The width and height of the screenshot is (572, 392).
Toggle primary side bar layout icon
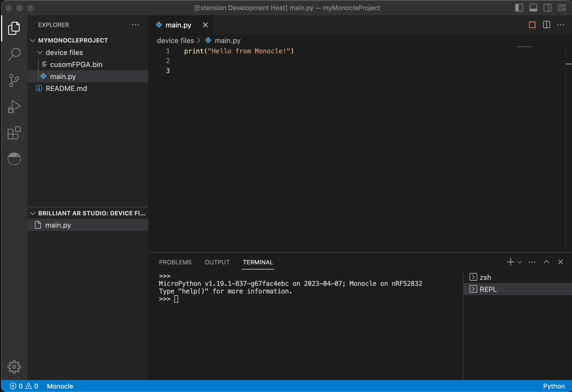[519, 8]
